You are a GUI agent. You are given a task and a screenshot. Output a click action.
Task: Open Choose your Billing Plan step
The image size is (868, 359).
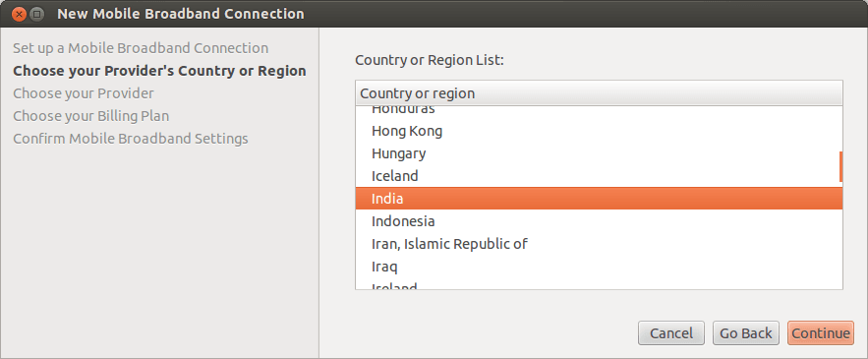(91, 116)
